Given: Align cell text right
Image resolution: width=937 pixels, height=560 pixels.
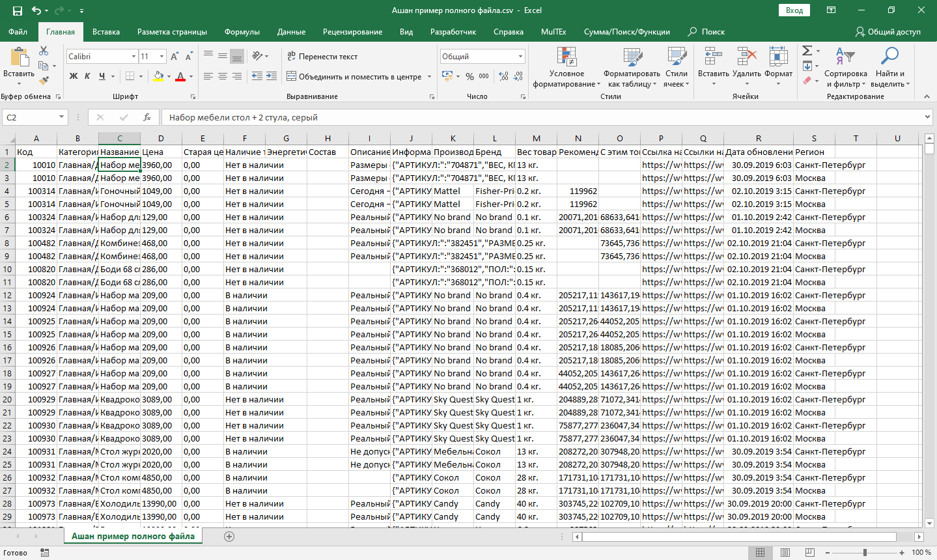Looking at the screenshot, I should pyautogui.click(x=237, y=76).
